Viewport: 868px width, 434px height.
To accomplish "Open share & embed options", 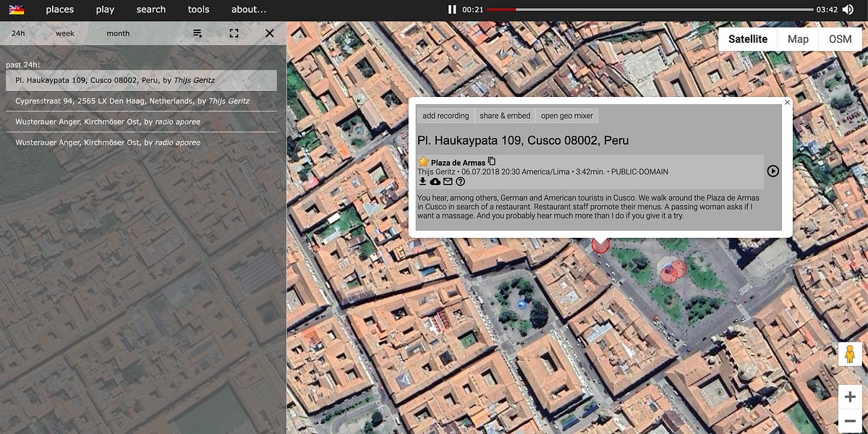I will point(505,116).
